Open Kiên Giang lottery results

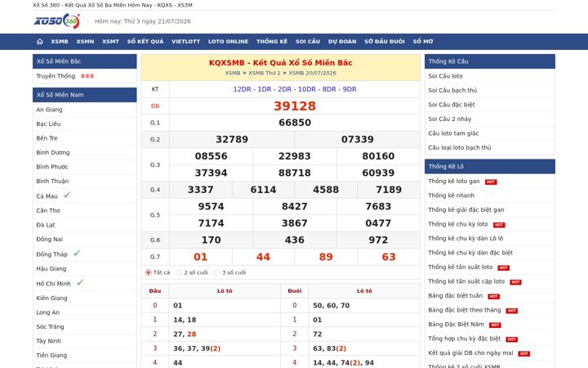pyautogui.click(x=51, y=298)
